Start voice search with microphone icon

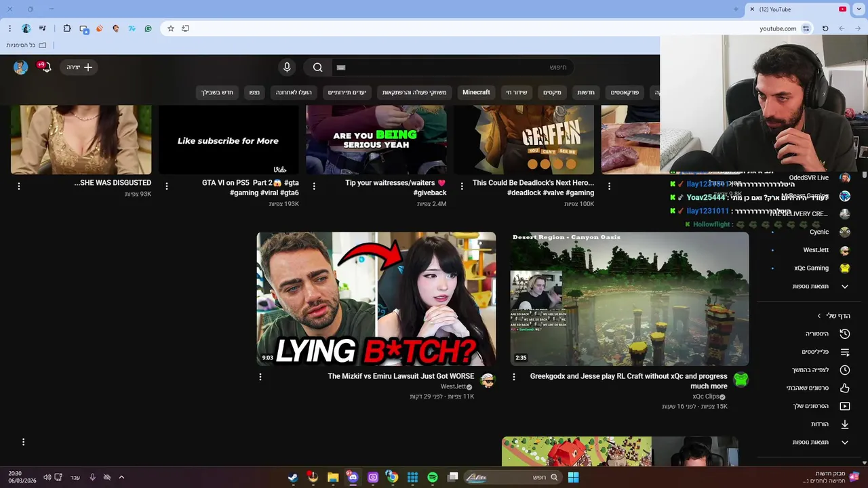point(287,67)
